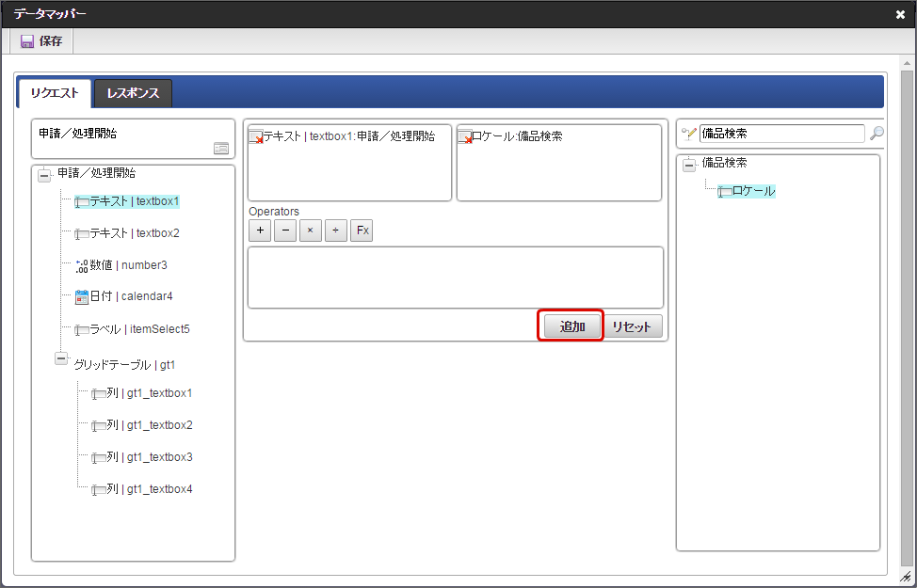Click the minus operator button

[x=285, y=230]
